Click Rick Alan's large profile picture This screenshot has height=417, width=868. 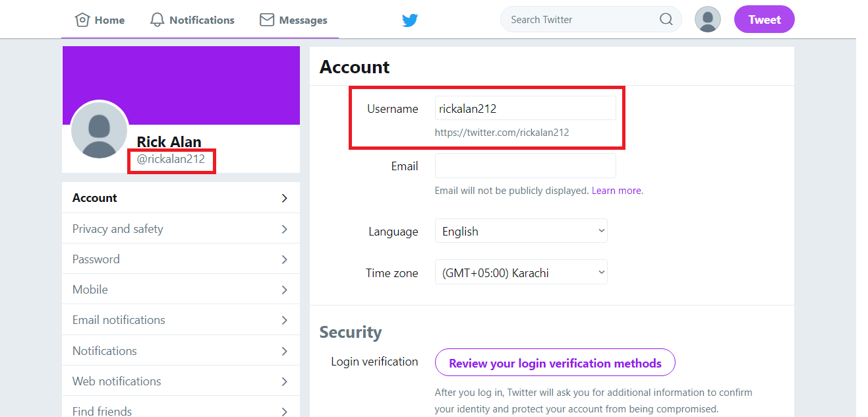99,130
